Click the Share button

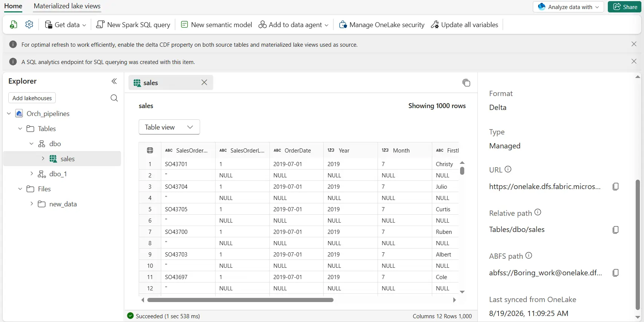coord(624,7)
